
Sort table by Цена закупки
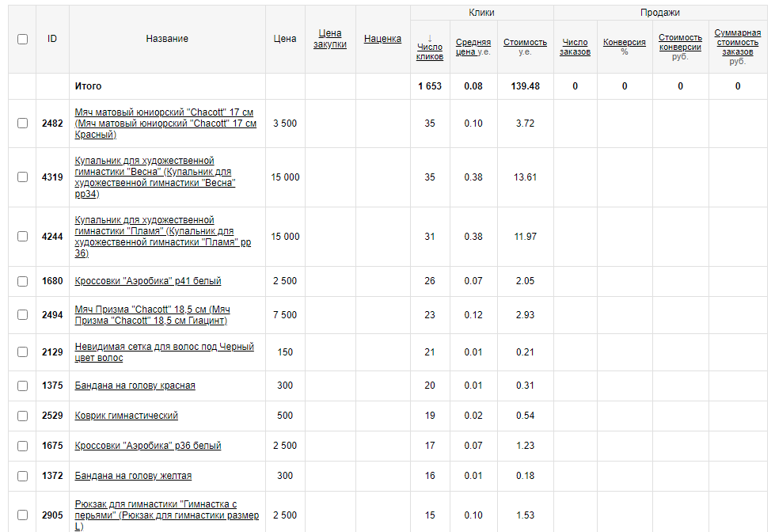coord(329,39)
